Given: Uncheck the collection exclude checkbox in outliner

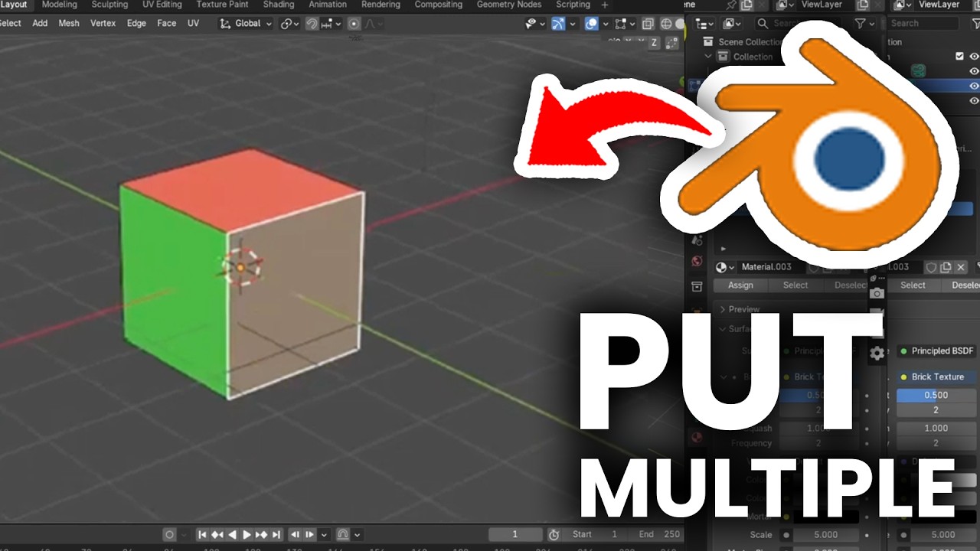Looking at the screenshot, I should point(960,56).
